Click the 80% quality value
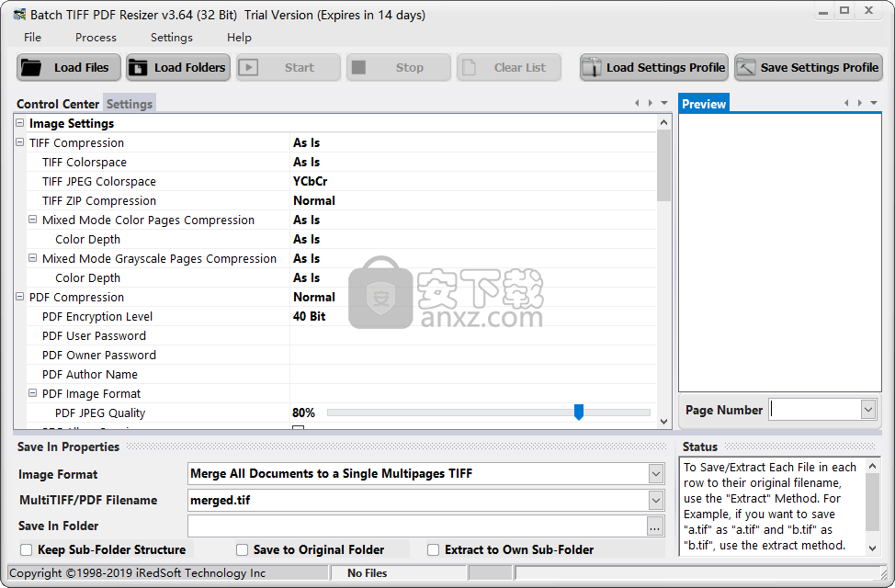The height and width of the screenshot is (588, 895). (303, 413)
